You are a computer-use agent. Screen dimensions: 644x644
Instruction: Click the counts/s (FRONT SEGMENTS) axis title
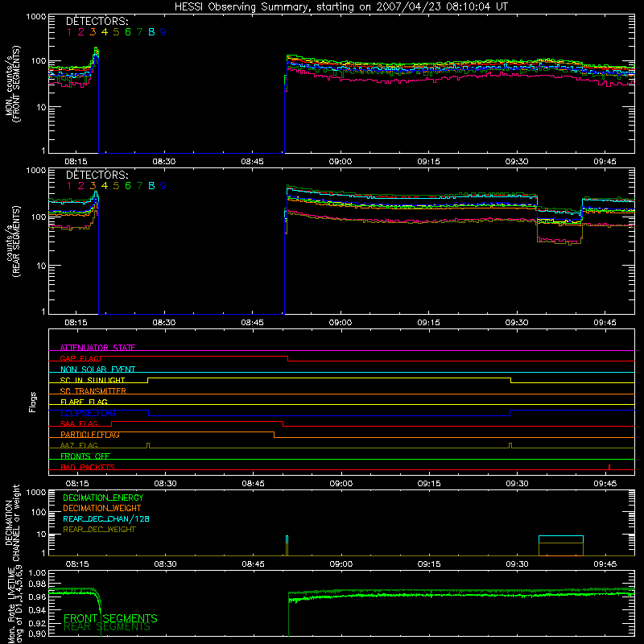tap(13, 84)
